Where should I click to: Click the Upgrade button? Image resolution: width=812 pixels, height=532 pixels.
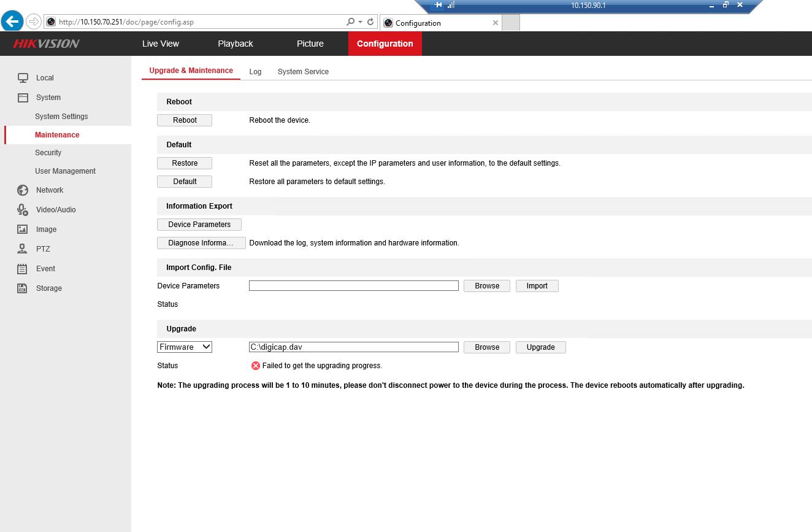pos(540,347)
